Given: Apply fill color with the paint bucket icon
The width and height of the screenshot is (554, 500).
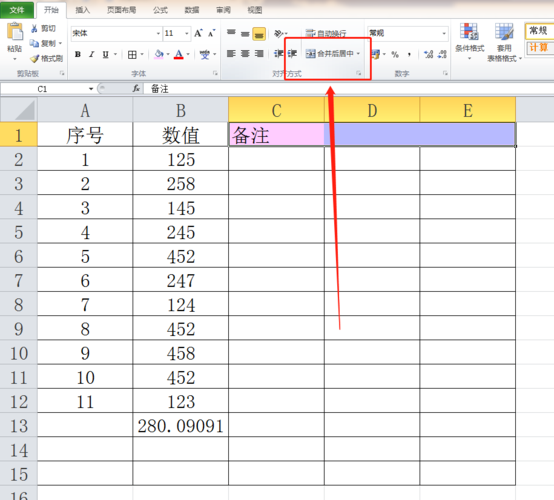Looking at the screenshot, I should point(159,54).
